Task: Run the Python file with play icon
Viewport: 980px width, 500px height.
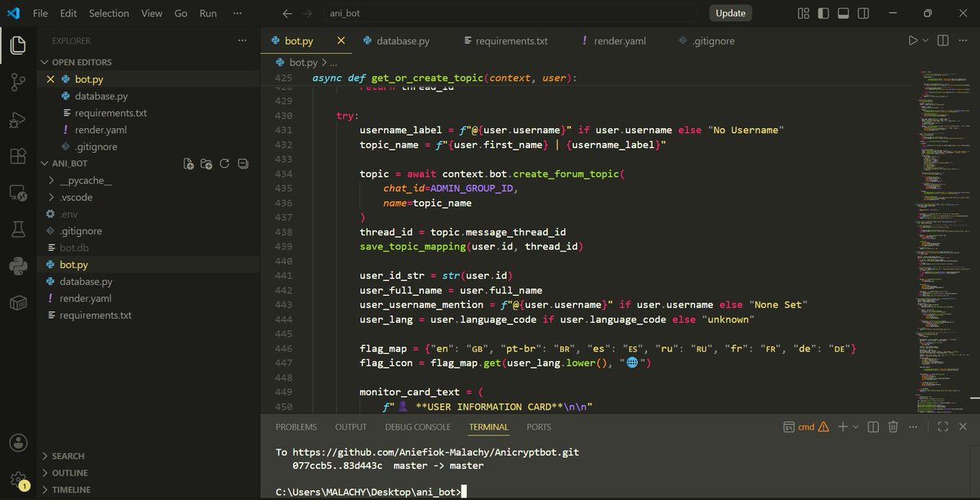Action: (913, 41)
